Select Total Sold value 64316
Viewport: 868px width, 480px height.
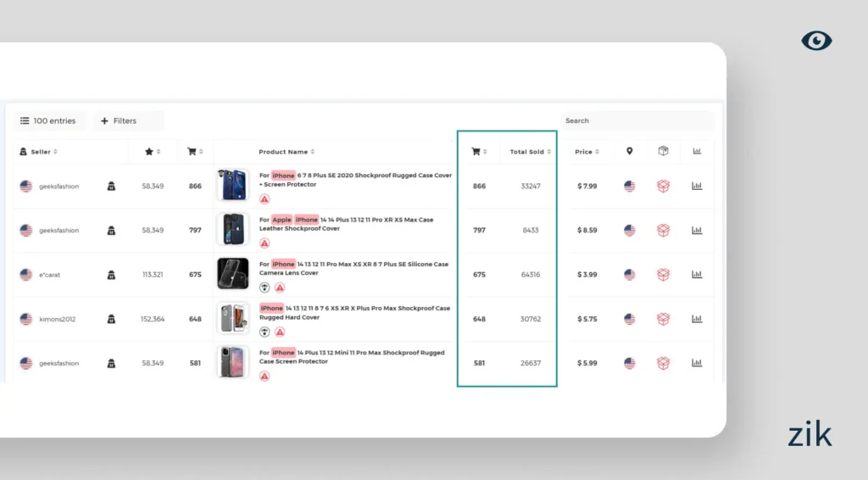point(531,275)
